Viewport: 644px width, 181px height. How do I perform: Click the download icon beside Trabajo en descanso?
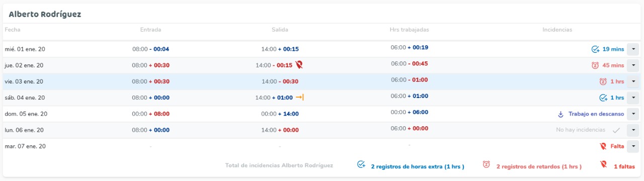tap(560, 114)
